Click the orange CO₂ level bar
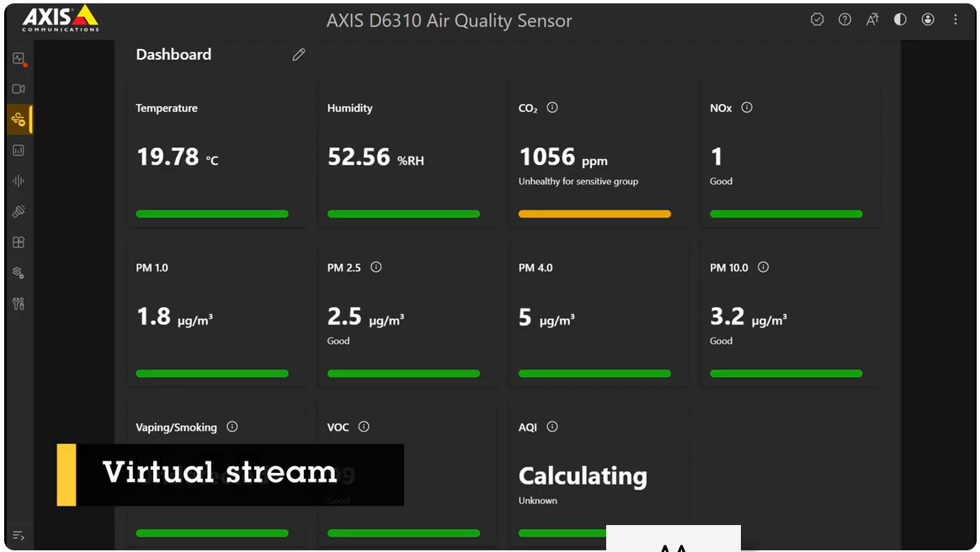Screen dimensions: 980x552 pyautogui.click(x=594, y=214)
